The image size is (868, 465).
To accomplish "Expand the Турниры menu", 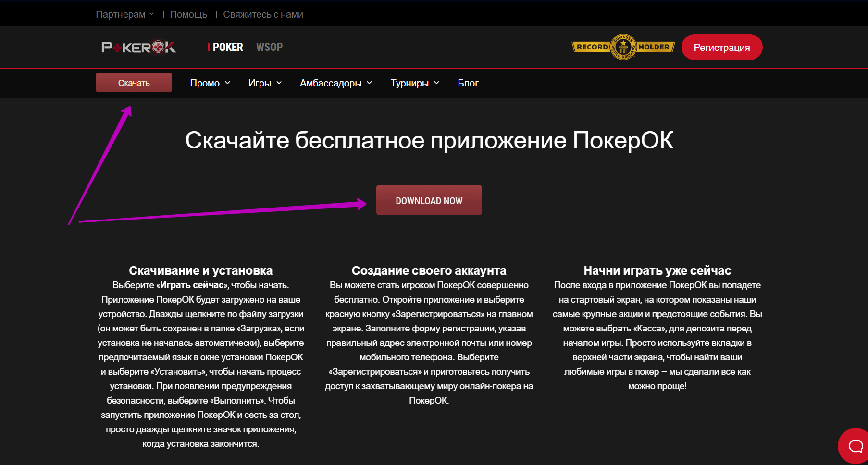I will coord(415,83).
